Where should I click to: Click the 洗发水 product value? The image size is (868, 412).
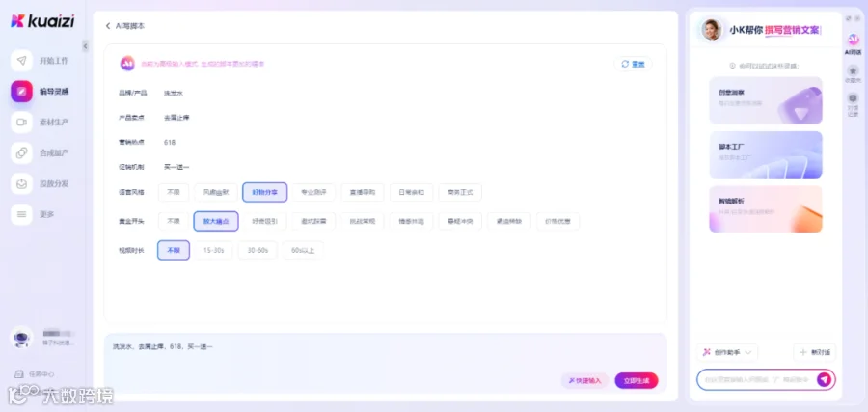(174, 93)
